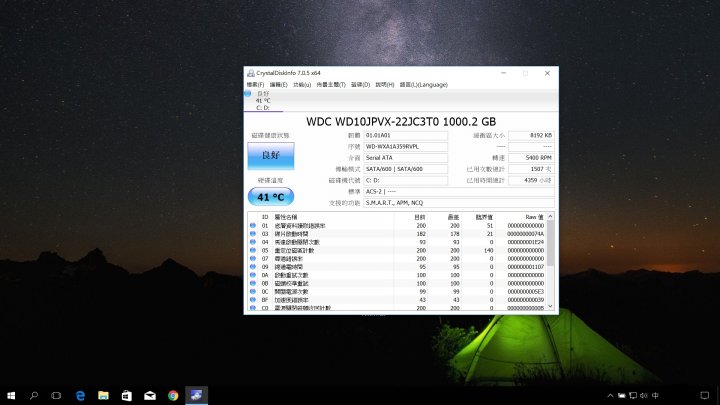Open the Windows Start menu
This screenshot has width=720, height=405.
coord(11,395)
